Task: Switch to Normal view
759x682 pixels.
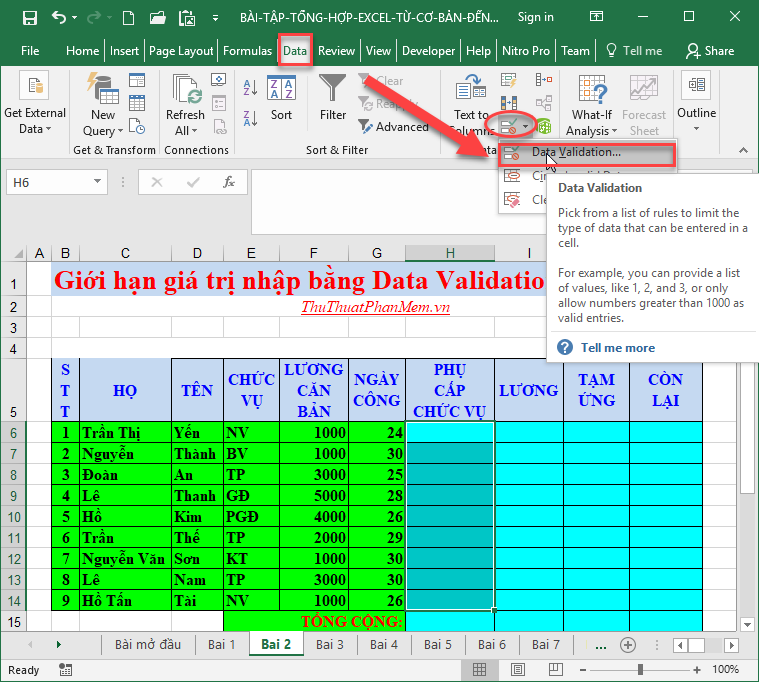Action: (479, 669)
